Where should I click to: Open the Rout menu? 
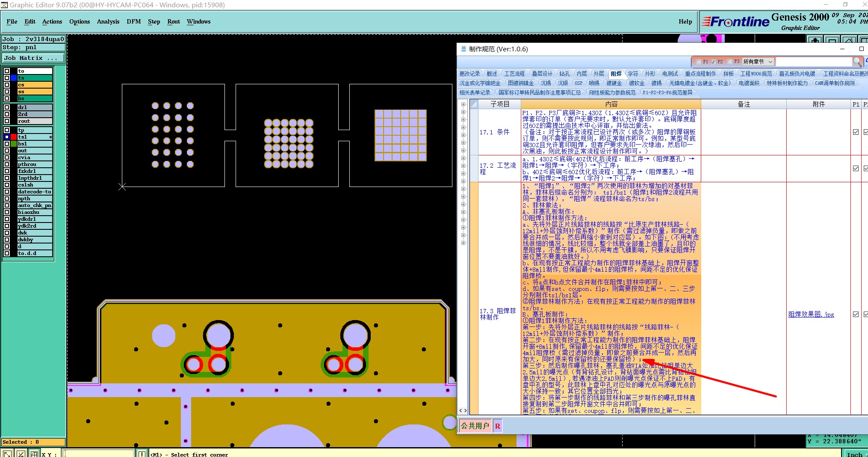pos(174,21)
